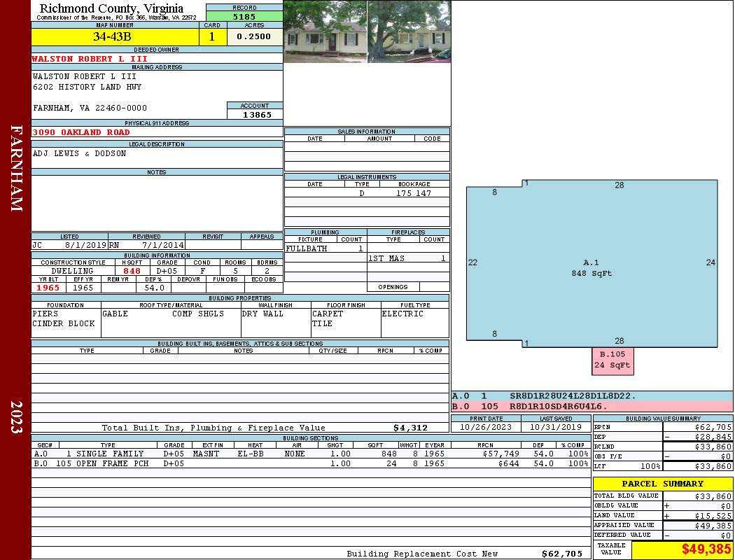
Task: Click the FULLBATH plumbing fixture entry
Action: (307, 248)
